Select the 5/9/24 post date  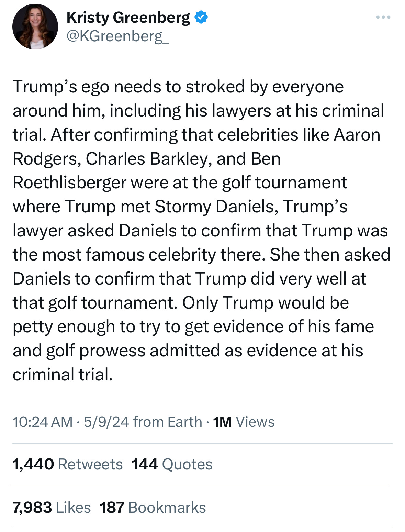click(x=106, y=422)
